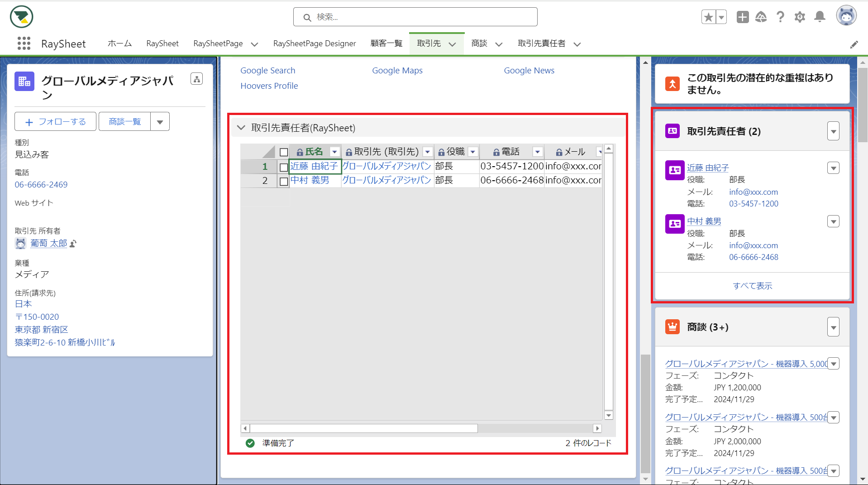Click the grid vertical scroll down arrow

[x=609, y=415]
